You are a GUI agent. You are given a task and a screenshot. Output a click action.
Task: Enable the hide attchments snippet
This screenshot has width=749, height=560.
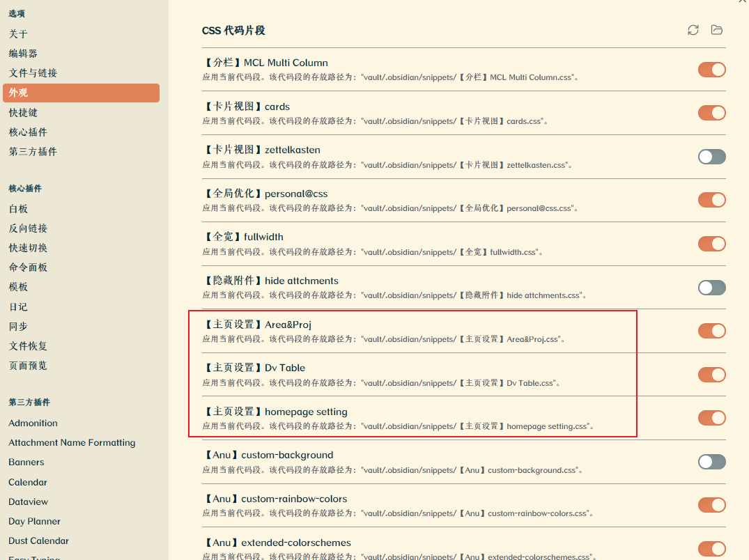tap(712, 288)
